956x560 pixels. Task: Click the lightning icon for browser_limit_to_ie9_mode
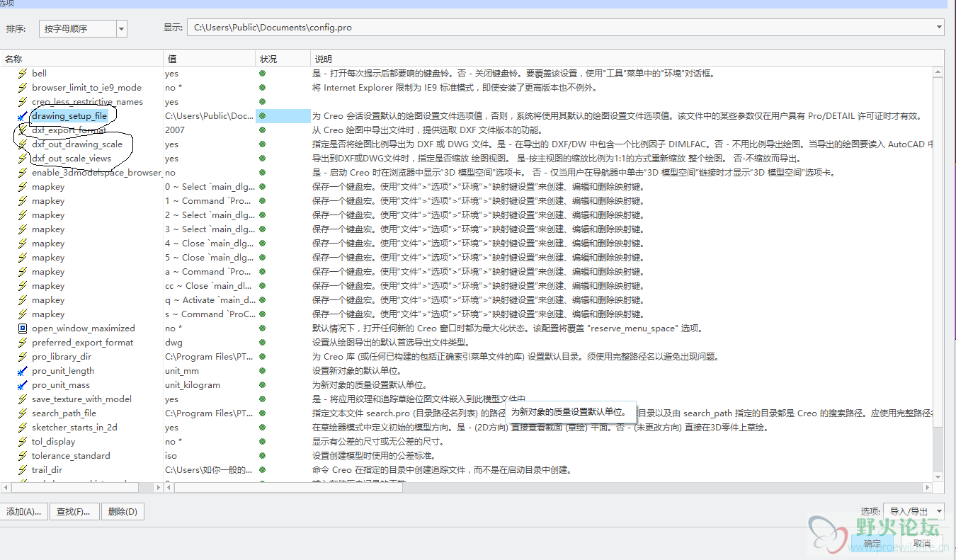click(x=23, y=88)
